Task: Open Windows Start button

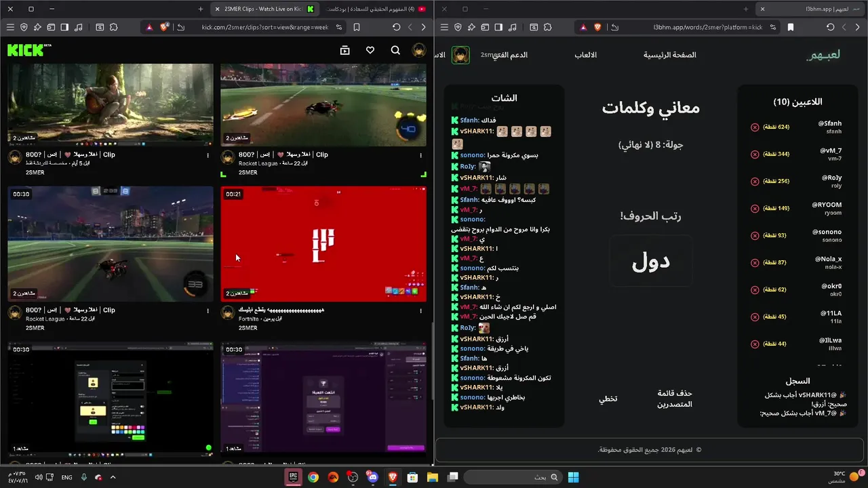Action: click(x=573, y=477)
